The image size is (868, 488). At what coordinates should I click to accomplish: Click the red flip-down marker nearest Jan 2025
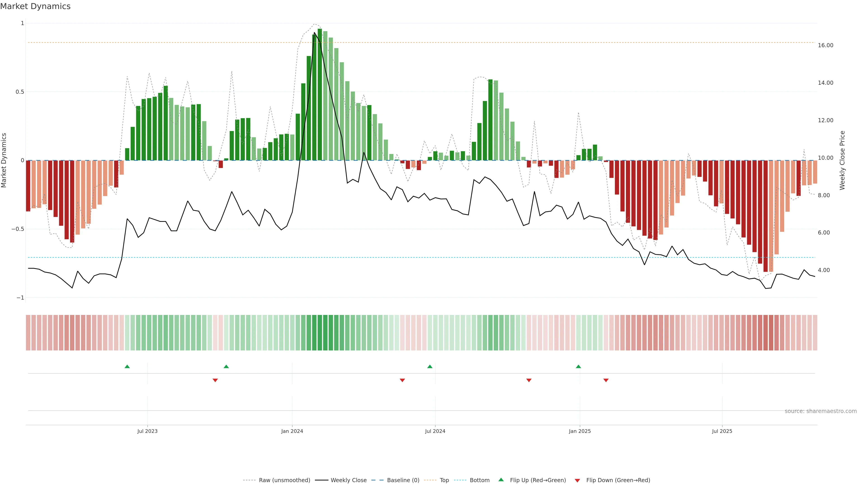[x=606, y=380]
